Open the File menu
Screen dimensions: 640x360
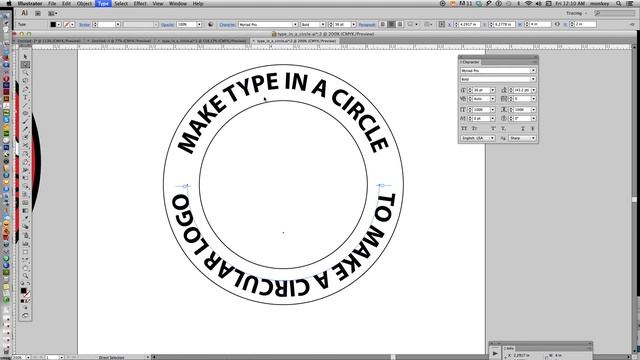(x=52, y=3)
